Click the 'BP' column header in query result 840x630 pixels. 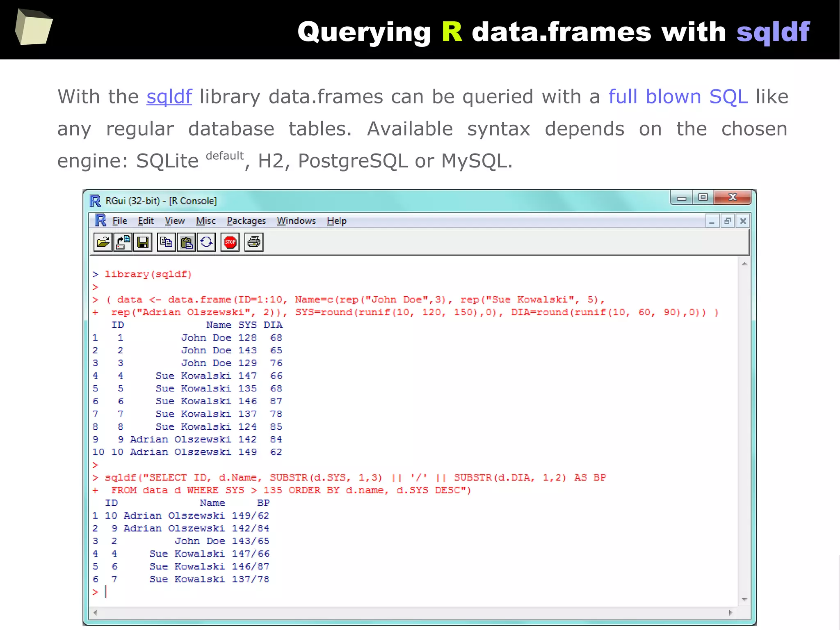263,503
